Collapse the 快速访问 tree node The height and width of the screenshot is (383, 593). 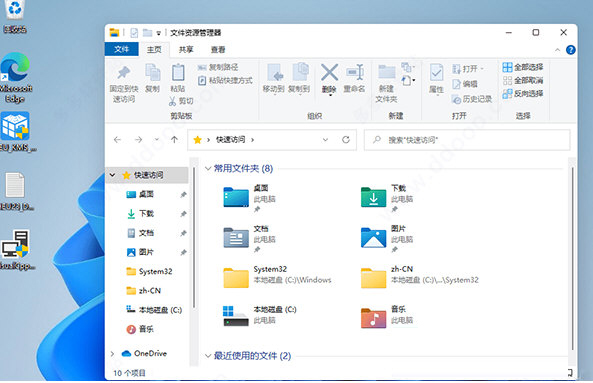coord(112,175)
